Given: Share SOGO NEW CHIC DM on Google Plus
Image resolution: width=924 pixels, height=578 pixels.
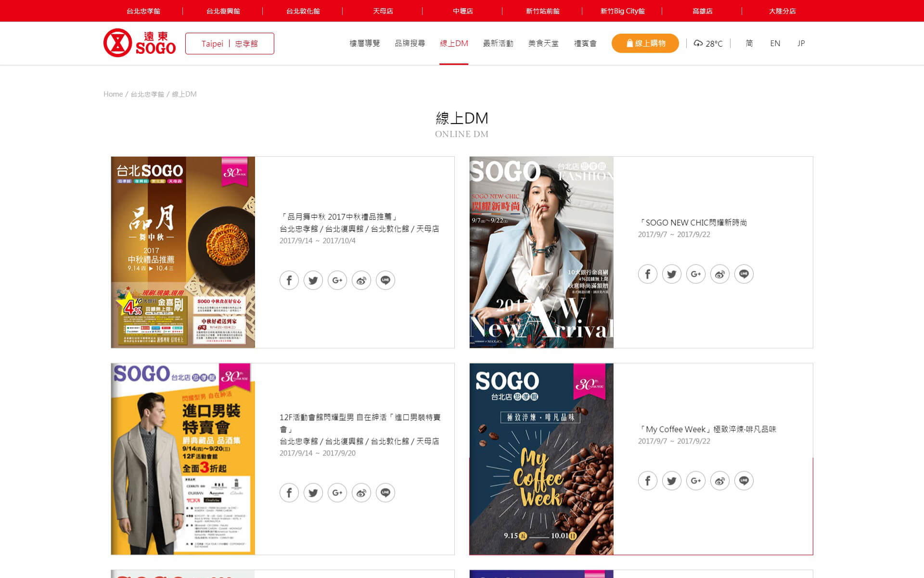Looking at the screenshot, I should pos(696,274).
